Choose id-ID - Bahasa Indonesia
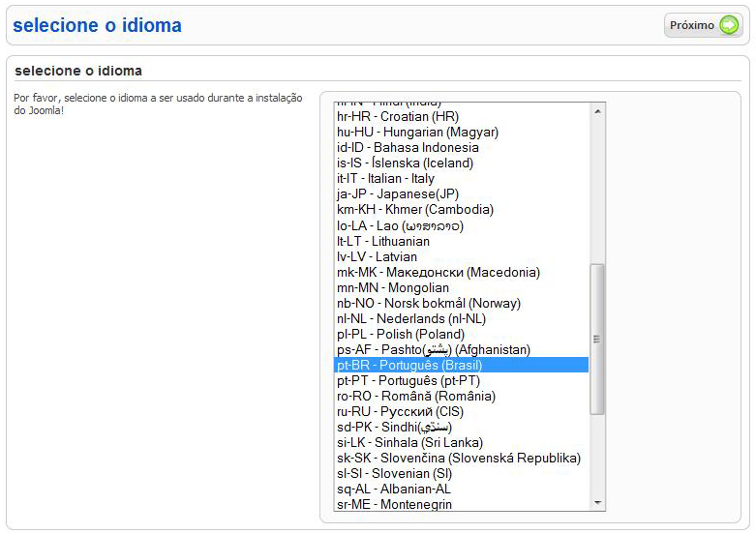 point(461,147)
